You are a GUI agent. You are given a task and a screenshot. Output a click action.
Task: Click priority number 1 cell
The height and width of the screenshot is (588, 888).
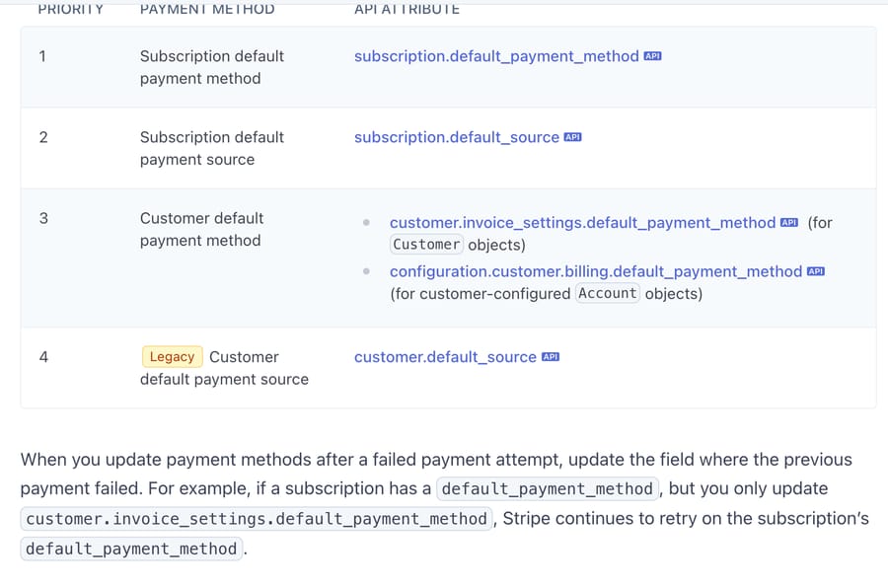tap(42, 56)
